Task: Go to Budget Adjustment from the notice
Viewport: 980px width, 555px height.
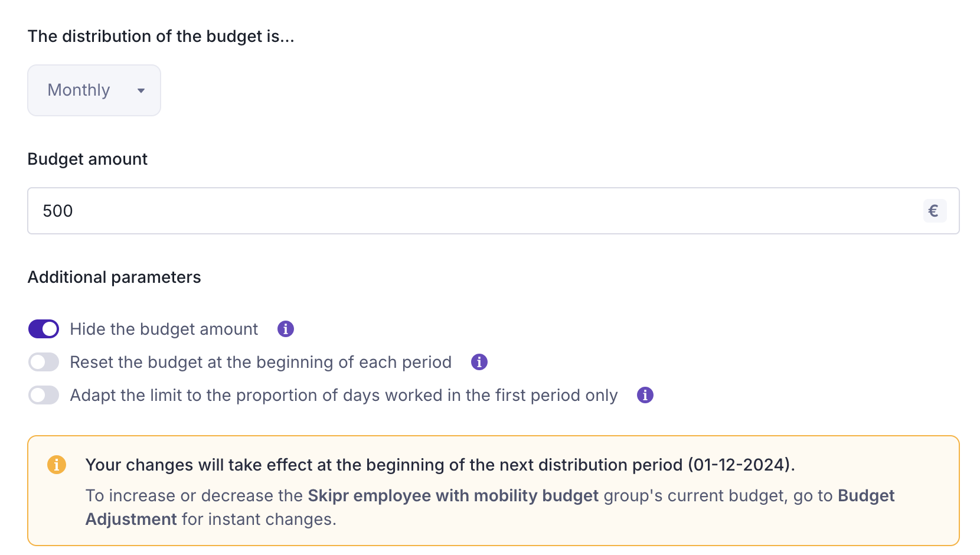Action: pyautogui.click(x=865, y=496)
